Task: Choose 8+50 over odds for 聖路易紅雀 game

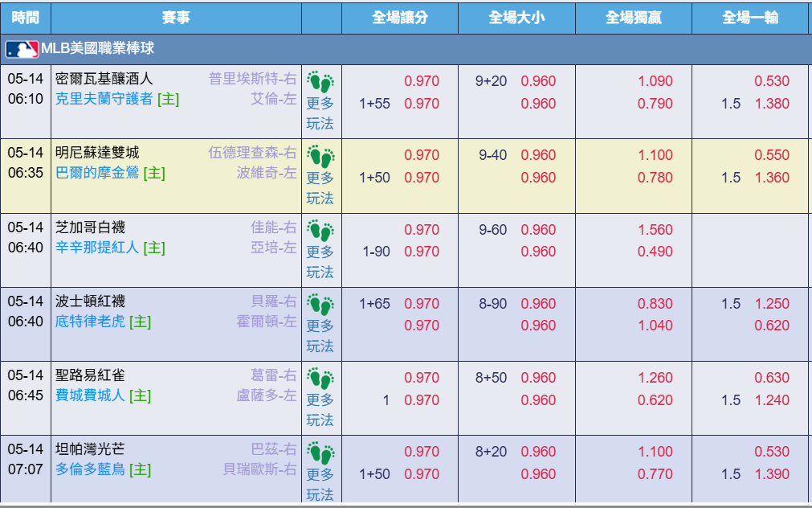Action: point(539,377)
